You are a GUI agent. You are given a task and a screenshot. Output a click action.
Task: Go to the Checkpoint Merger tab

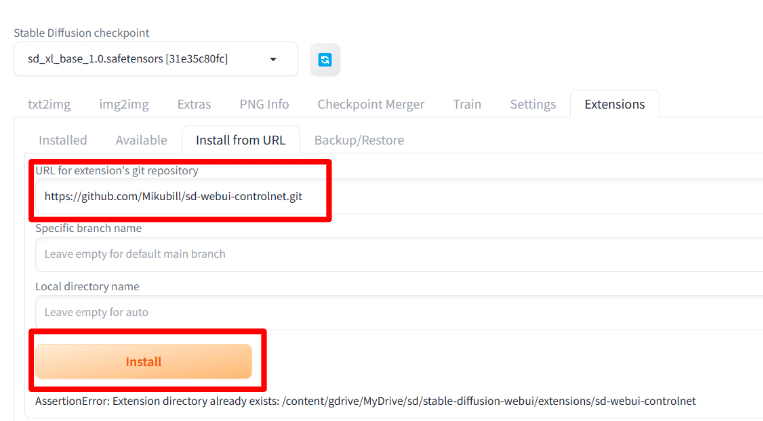coord(371,104)
